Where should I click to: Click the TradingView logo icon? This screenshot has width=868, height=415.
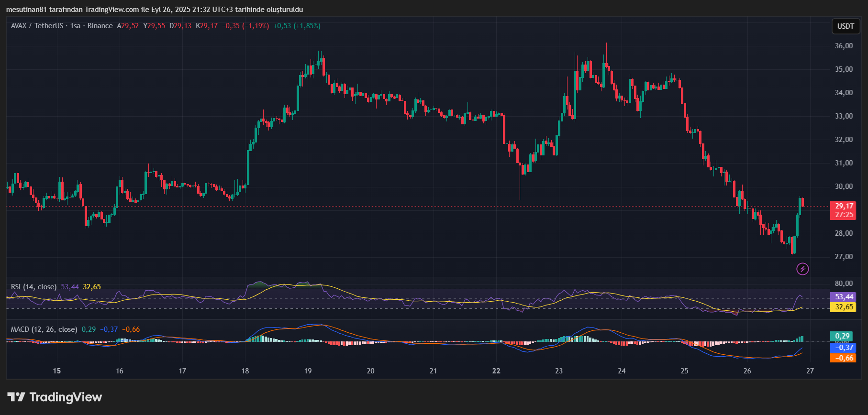coord(16,397)
